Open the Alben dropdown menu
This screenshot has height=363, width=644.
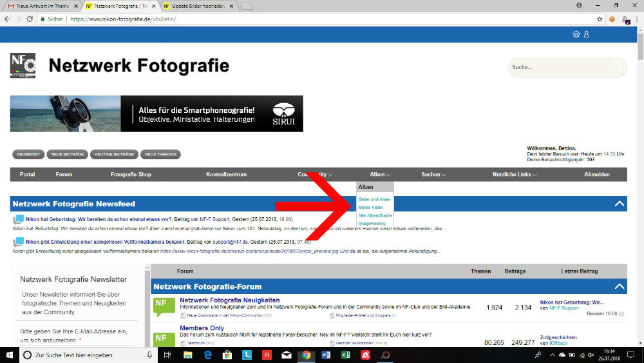coord(380,174)
